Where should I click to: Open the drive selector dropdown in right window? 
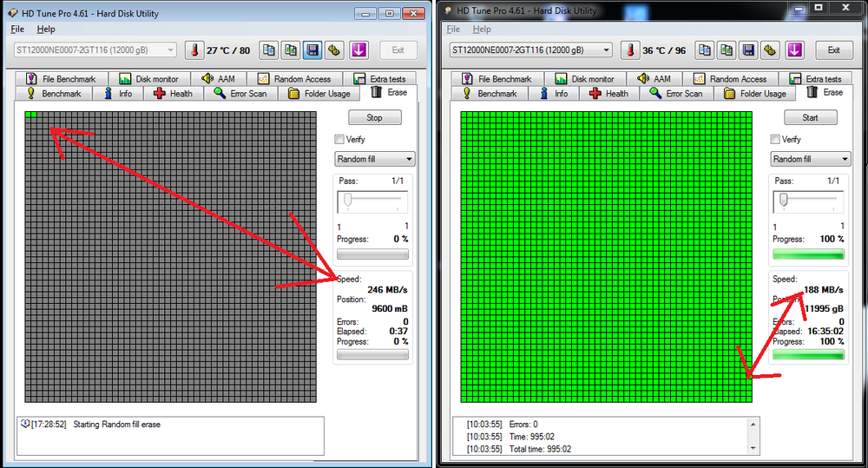(x=531, y=49)
